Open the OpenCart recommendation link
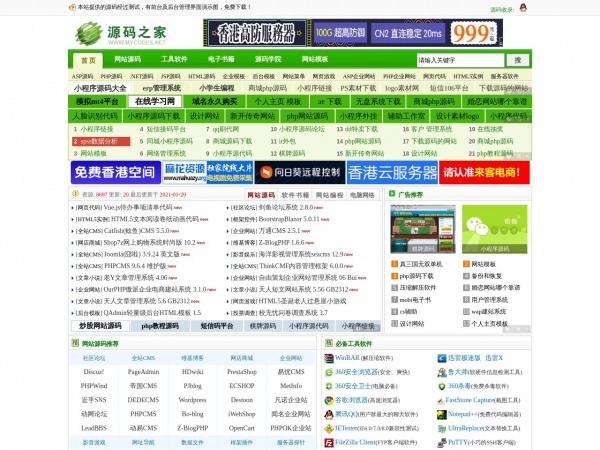 click(242, 428)
